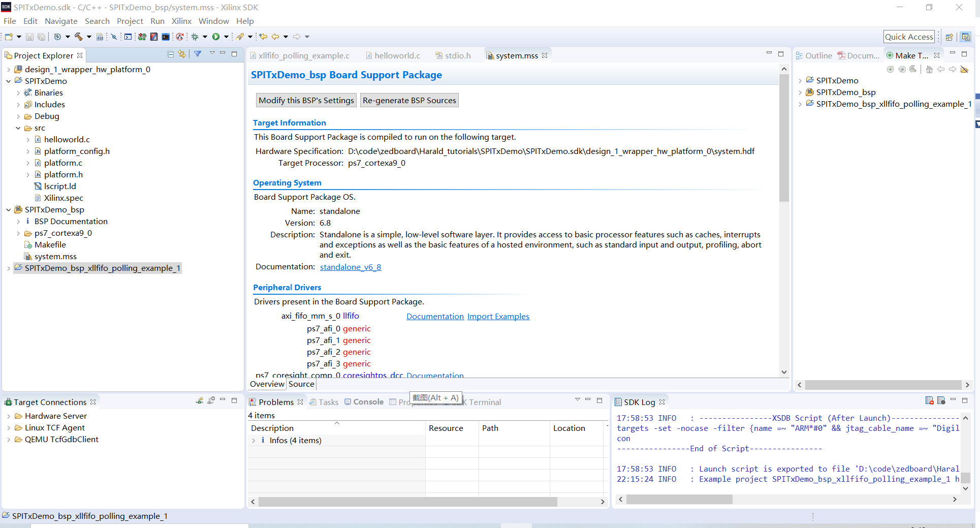980x528 pixels.
Task: Click the build configuration compass icon
Action: pyautogui.click(x=57, y=37)
